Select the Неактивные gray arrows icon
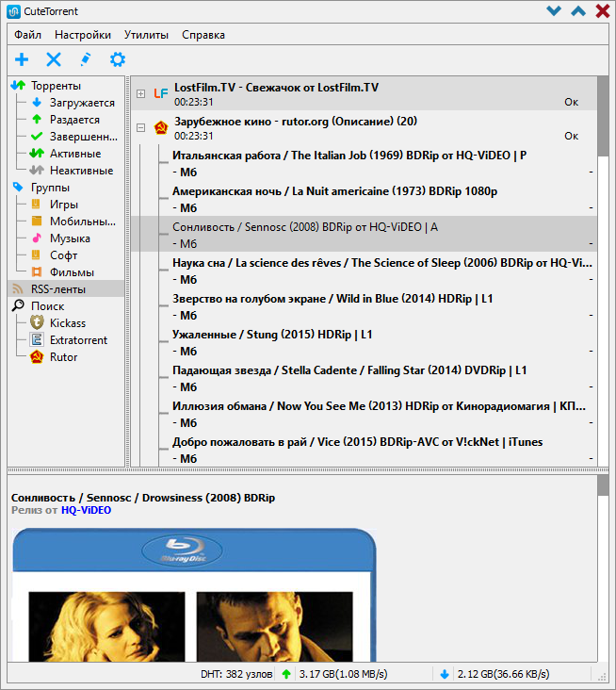 pyautogui.click(x=37, y=171)
